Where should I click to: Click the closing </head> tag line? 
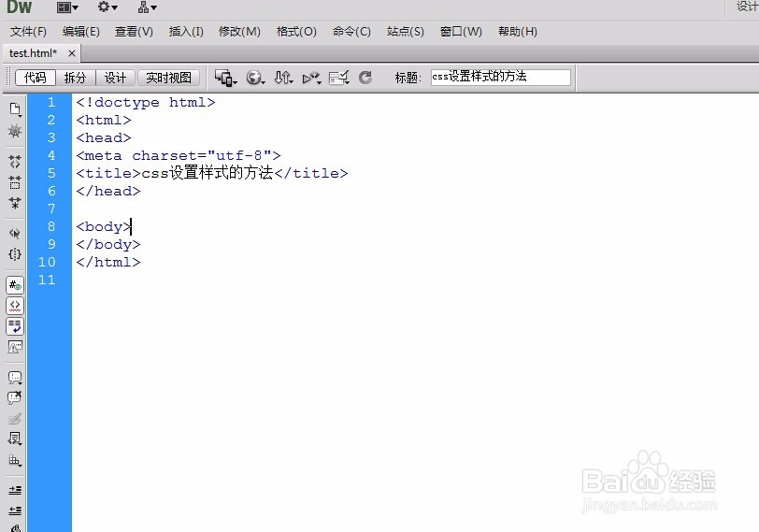coord(108,192)
